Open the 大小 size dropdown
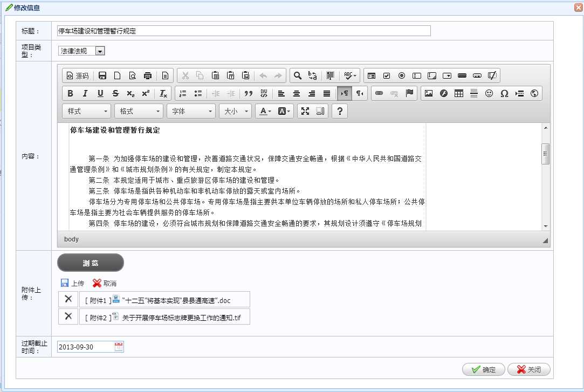 pyautogui.click(x=236, y=111)
